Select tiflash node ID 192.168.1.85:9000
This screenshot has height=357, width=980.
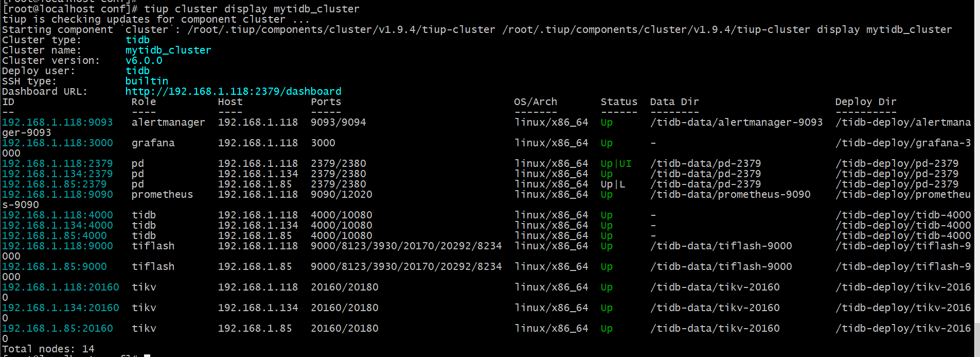tap(54, 266)
